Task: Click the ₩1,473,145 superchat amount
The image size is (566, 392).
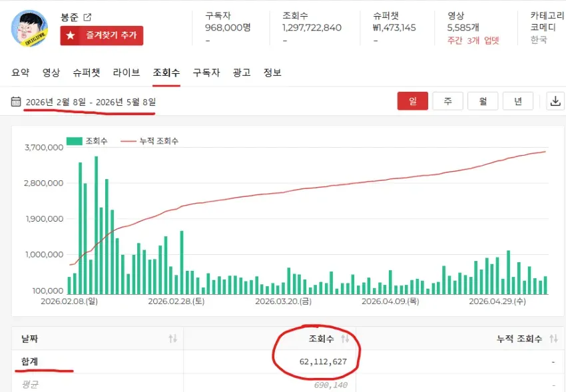Action: coord(394,27)
